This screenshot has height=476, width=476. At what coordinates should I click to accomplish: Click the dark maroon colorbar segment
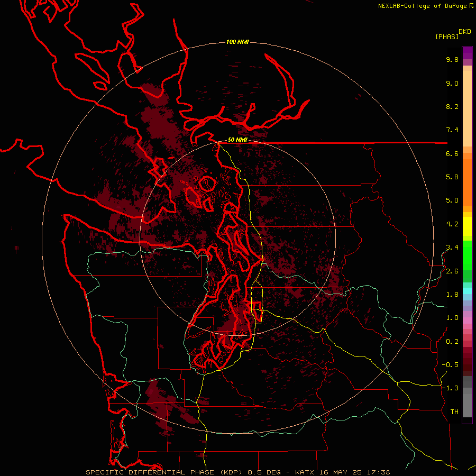pyautogui.click(x=467, y=361)
